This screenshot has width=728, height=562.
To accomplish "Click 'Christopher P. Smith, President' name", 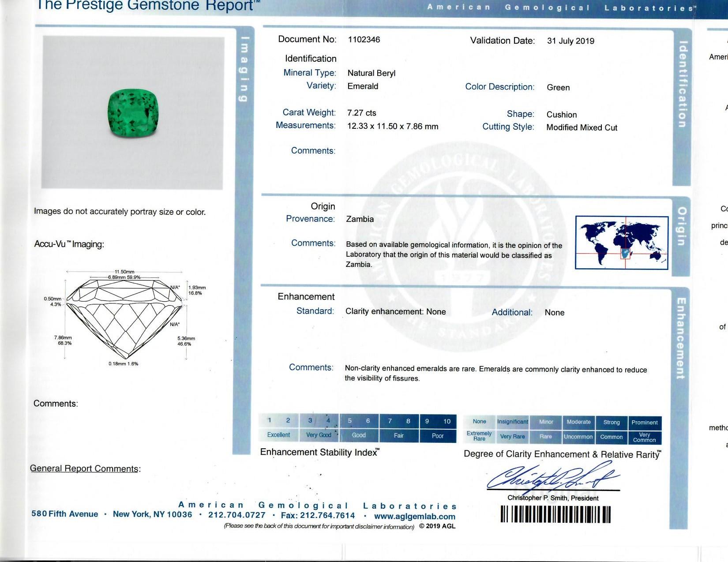I will click(x=553, y=498).
